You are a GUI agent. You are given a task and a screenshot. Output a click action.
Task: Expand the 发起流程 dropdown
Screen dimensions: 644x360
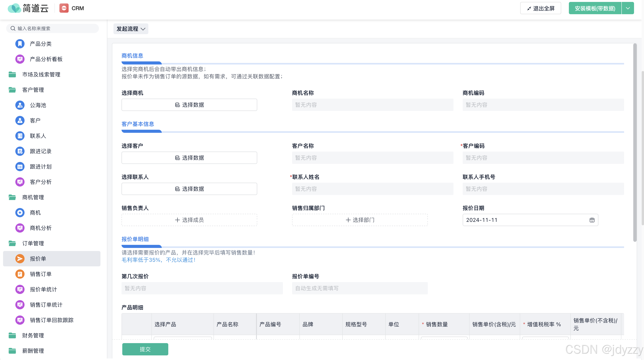[x=131, y=29]
